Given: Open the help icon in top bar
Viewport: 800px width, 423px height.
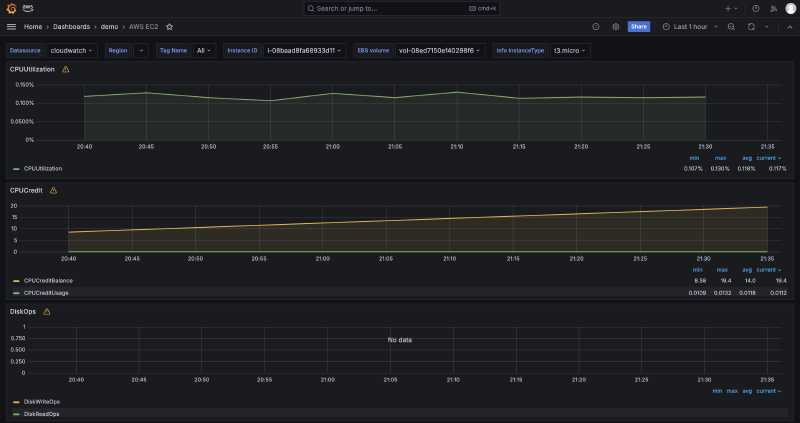Looking at the screenshot, I should click(x=756, y=8).
